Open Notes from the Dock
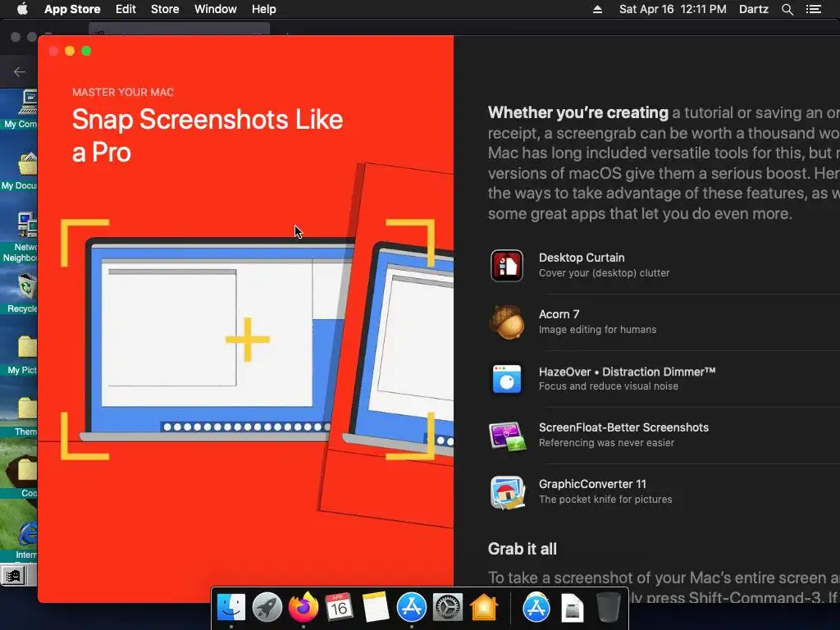Image resolution: width=840 pixels, height=630 pixels. 375,607
